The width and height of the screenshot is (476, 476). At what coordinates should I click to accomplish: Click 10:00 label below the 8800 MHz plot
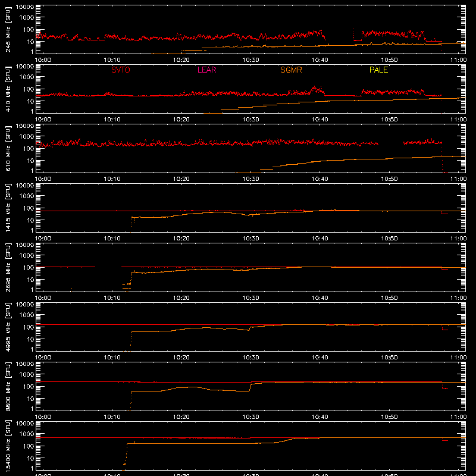click(x=43, y=417)
